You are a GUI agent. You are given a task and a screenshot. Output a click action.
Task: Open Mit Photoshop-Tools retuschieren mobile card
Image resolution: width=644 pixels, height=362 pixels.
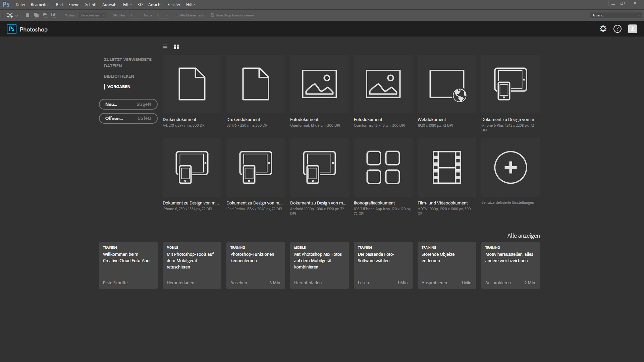pyautogui.click(x=192, y=265)
